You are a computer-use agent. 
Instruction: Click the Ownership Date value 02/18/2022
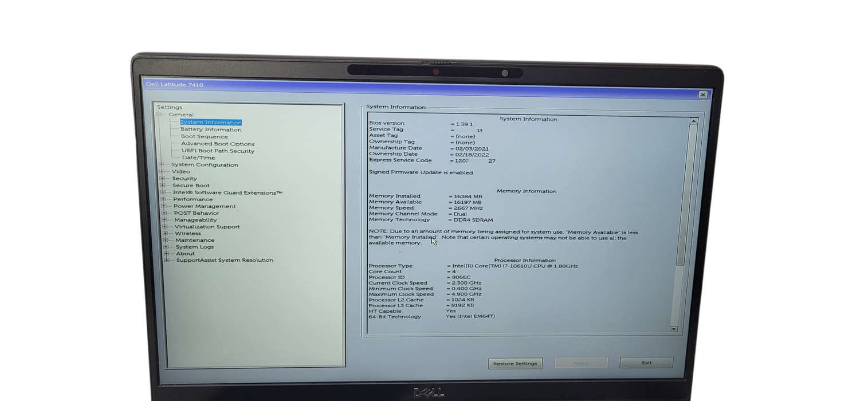(x=472, y=155)
